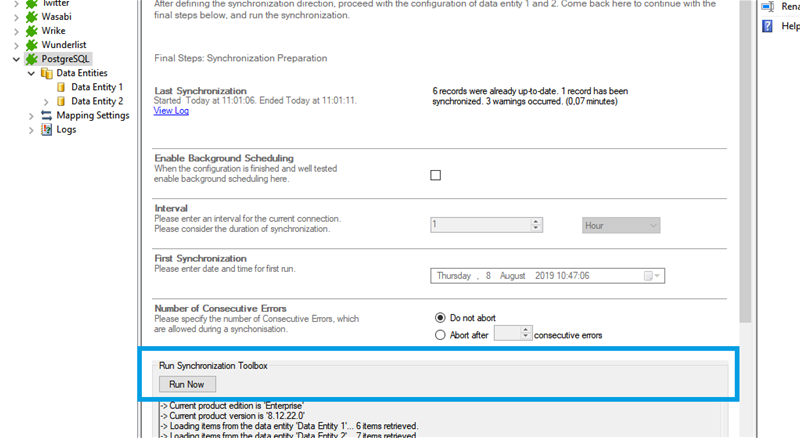Select the 'Do not abort' radio button
The width and height of the screenshot is (800, 438).
point(440,318)
